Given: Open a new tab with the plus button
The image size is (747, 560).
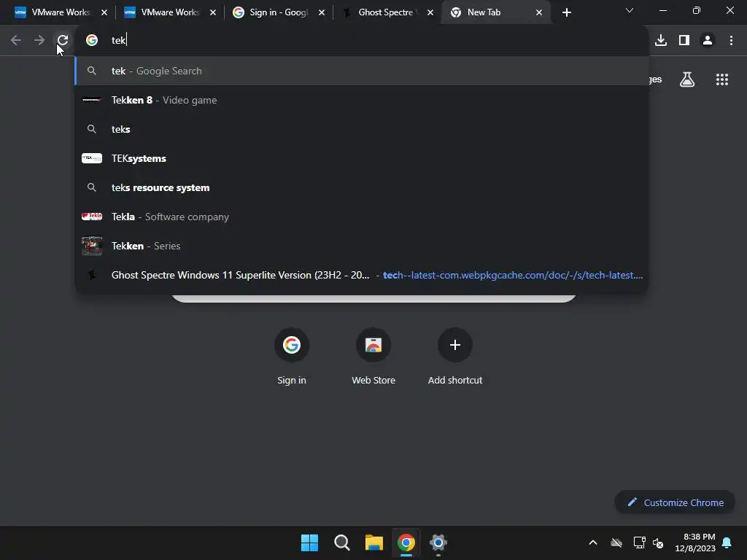Looking at the screenshot, I should (566, 13).
